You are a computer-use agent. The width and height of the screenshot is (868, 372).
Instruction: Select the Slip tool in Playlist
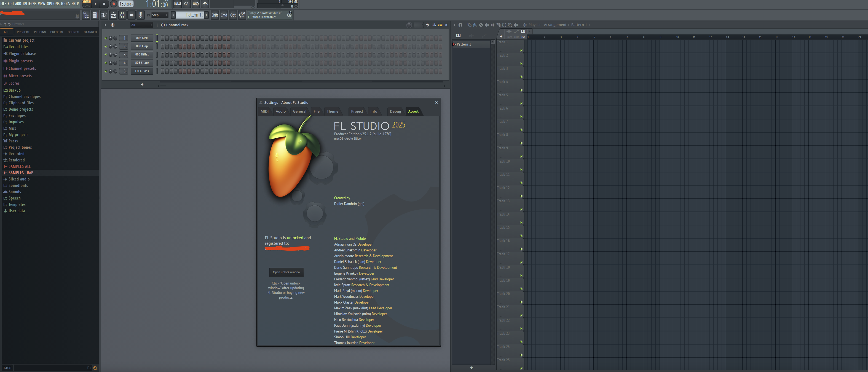click(x=493, y=25)
